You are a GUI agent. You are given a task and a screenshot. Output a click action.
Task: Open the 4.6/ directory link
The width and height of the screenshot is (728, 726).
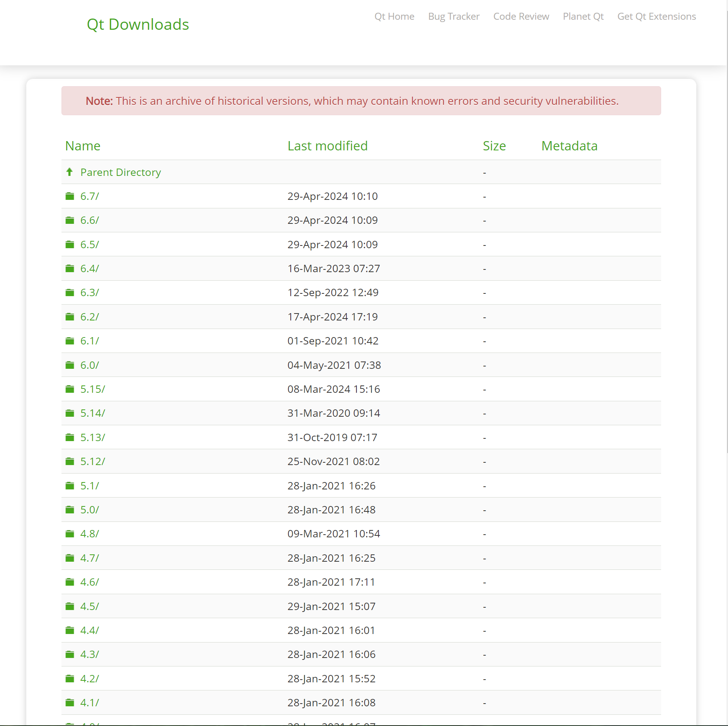tap(90, 582)
